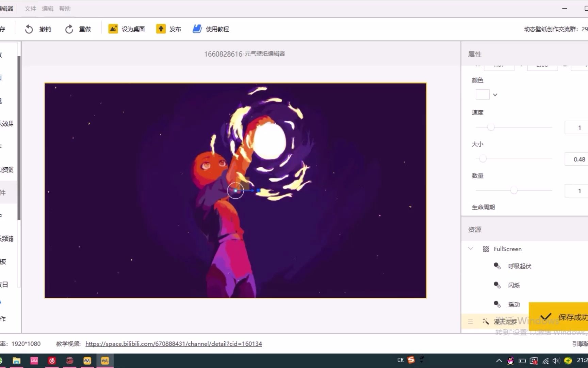Screen dimensions: 588x368
Task: Click the first yellow wallpaper app taskbar icon
Action: (87, 361)
